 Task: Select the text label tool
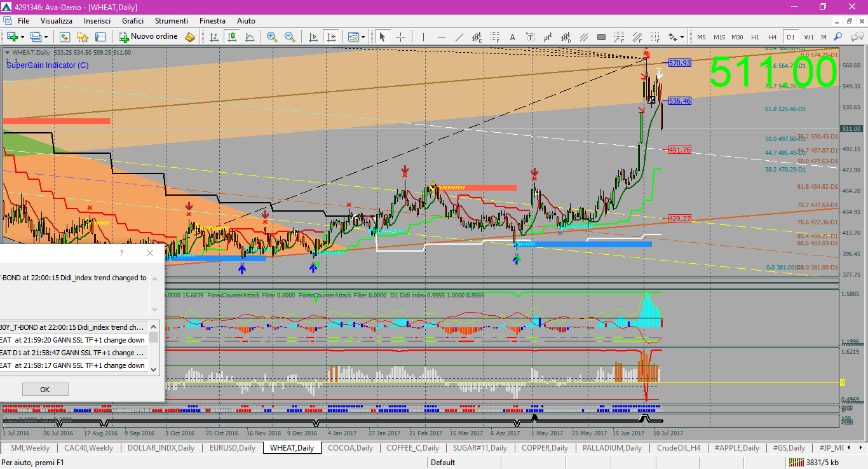[x=530, y=37]
